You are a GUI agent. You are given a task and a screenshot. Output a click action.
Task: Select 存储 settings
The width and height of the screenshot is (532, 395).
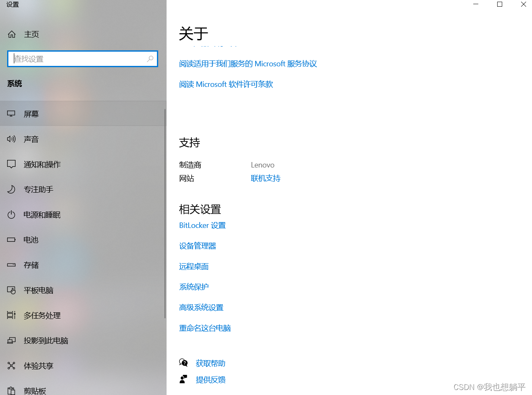83,265
